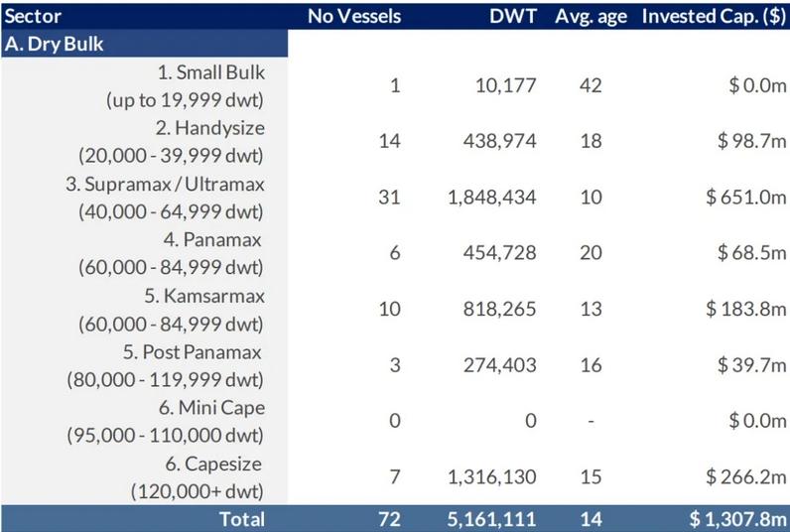Click the Small Bulk average age 42

591,85
